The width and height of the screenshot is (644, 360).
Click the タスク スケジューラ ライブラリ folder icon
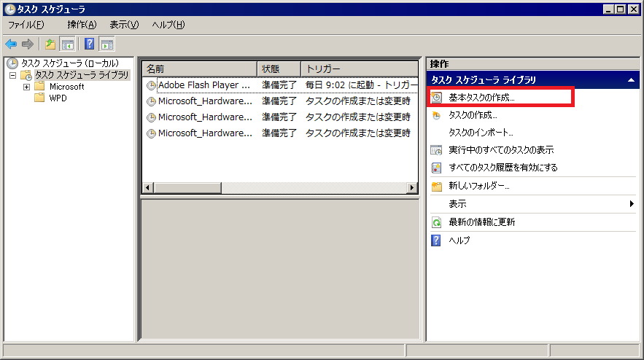[26, 75]
